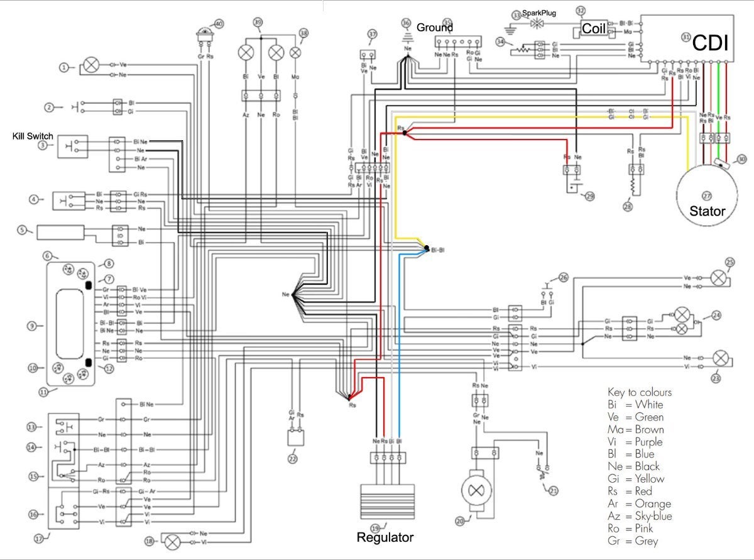The width and height of the screenshot is (754, 560).
Task: Select the numbered callout circle 24
Action: tap(717, 317)
